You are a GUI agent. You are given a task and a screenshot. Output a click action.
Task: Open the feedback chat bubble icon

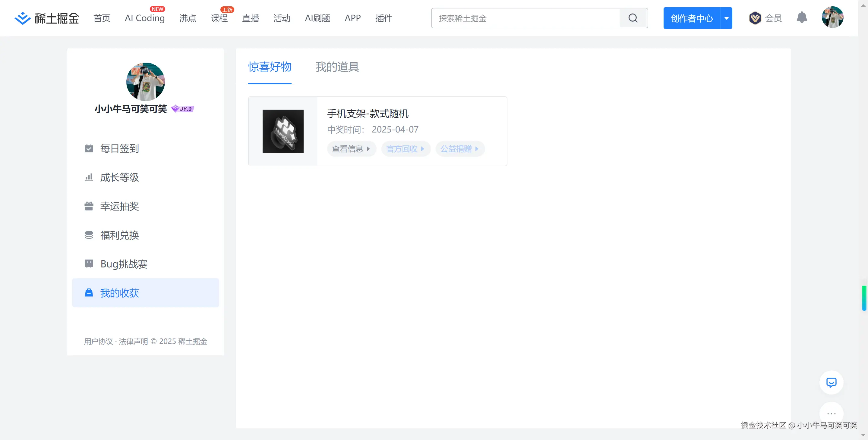[831, 382]
